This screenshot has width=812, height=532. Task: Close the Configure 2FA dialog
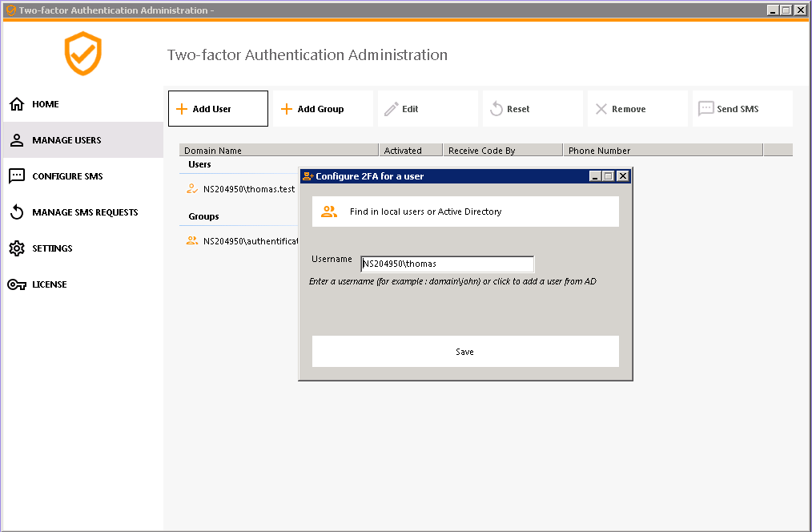[622, 176]
